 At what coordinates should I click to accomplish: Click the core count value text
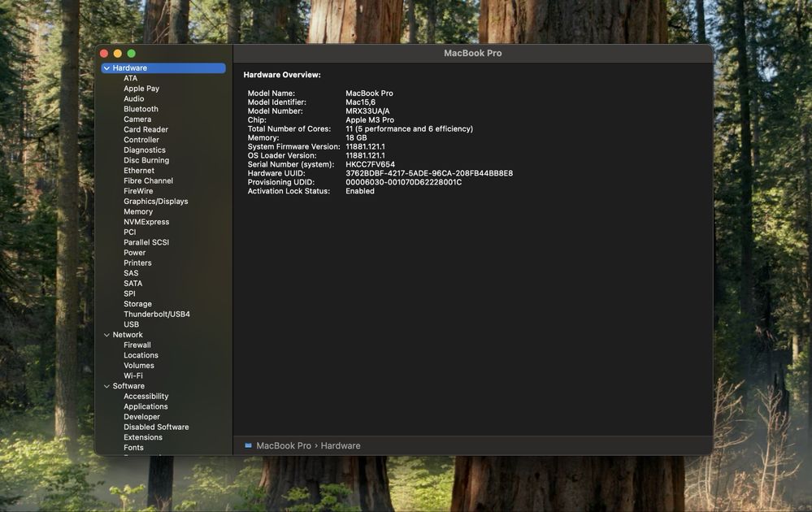409,128
